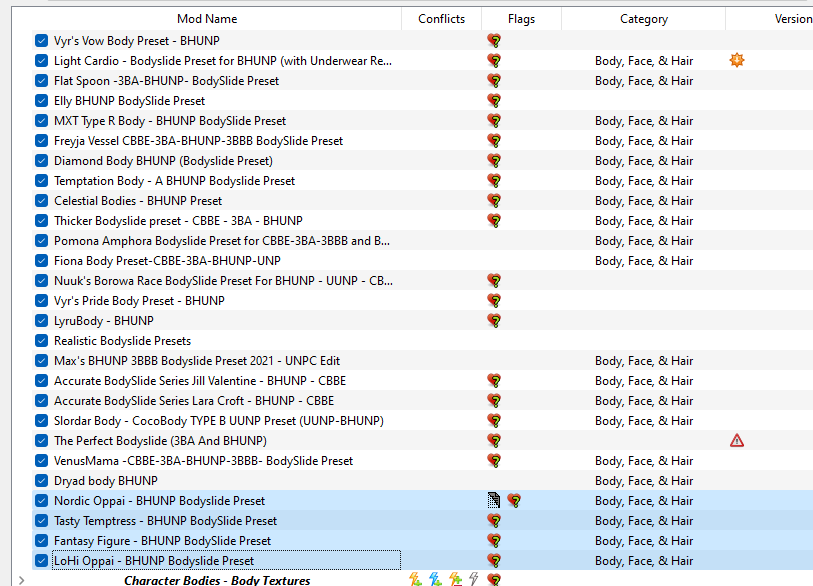The height and width of the screenshot is (586, 813).
Task: Click overwrite lightning icon on Character Bodies separator
Action: (x=415, y=579)
